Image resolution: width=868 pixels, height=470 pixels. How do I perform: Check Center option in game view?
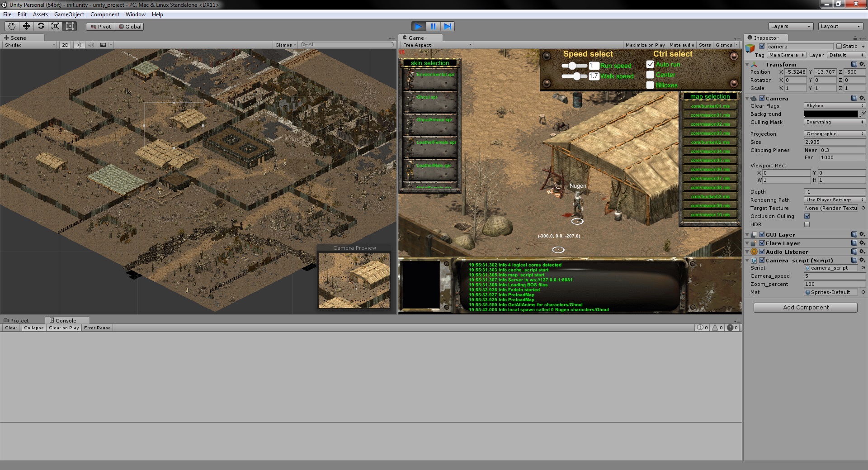pos(650,75)
